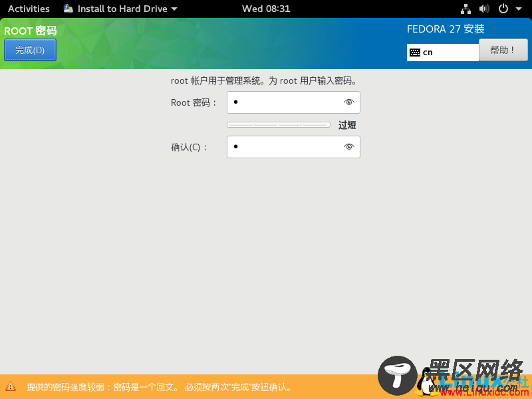This screenshot has width=532, height=399.
Task: Click the 确认(C)： field label
Action: (x=189, y=147)
